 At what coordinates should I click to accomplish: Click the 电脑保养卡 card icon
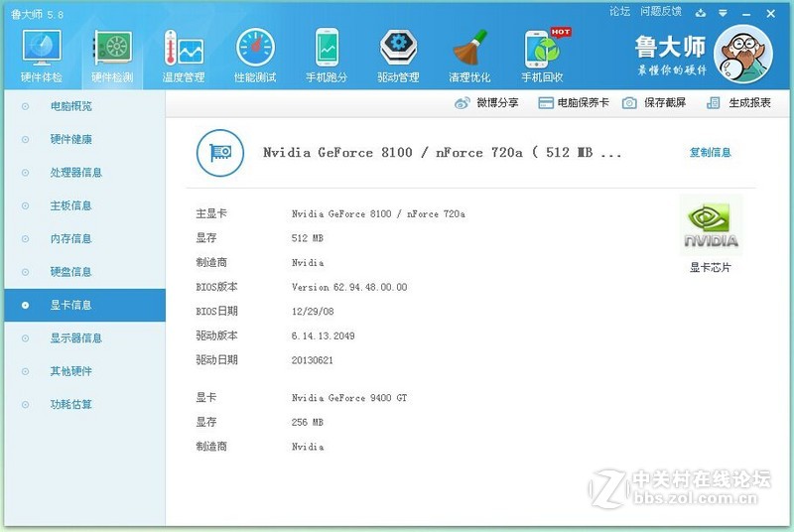coord(545,103)
